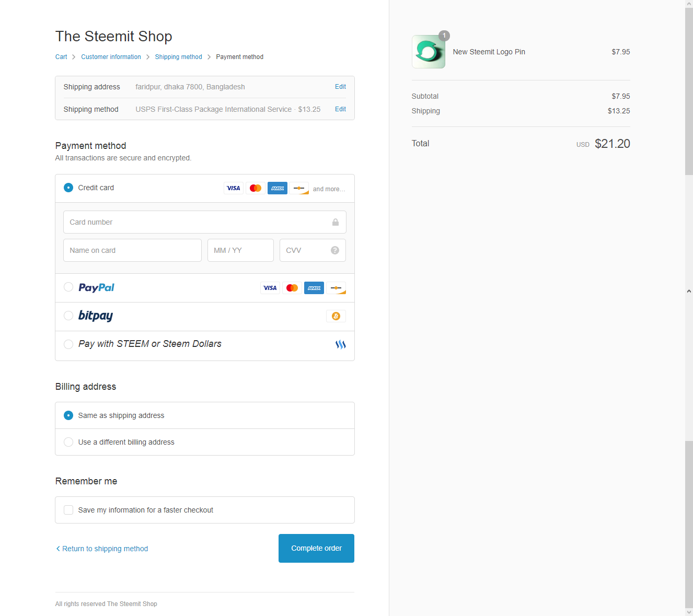Select the Credit card radio button

tap(68, 188)
